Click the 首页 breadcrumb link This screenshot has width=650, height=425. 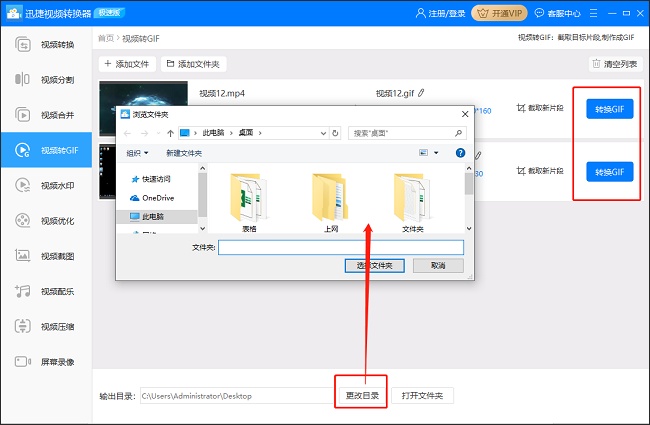pyautogui.click(x=105, y=38)
